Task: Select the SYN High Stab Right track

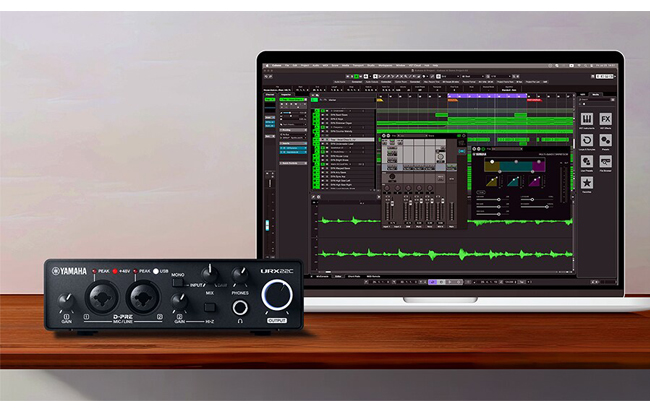Action: pyautogui.click(x=342, y=185)
